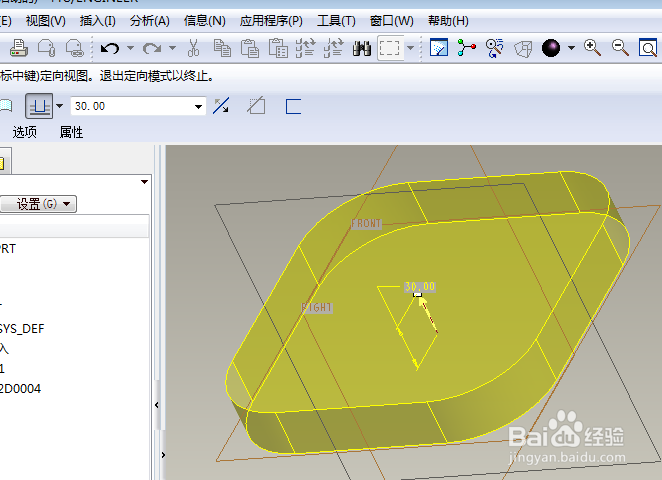The image size is (662, 480).
Task: Click the flip extrude direction icon
Action: (x=221, y=106)
